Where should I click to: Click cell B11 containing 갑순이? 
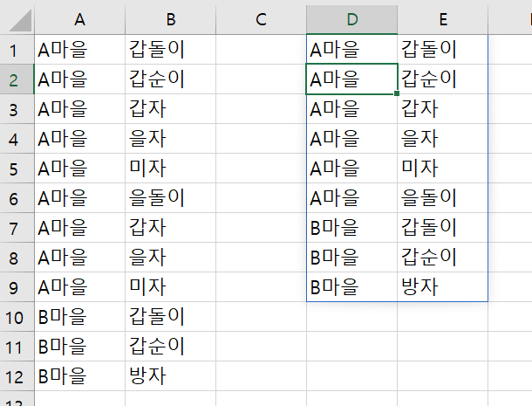[x=171, y=347]
